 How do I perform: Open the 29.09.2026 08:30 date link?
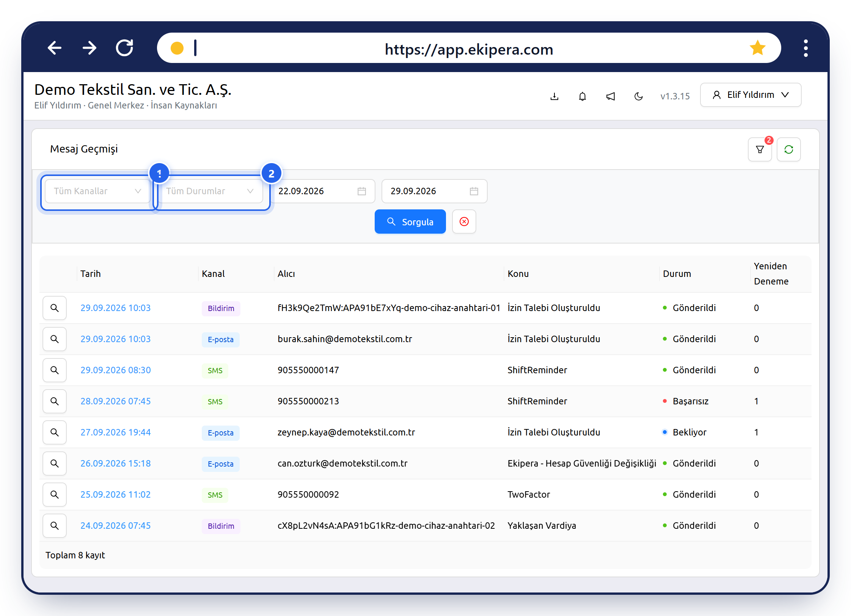(x=116, y=370)
